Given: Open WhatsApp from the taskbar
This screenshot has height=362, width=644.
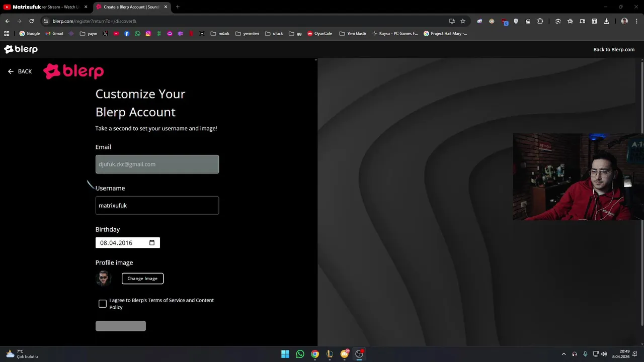Looking at the screenshot, I should (300, 354).
